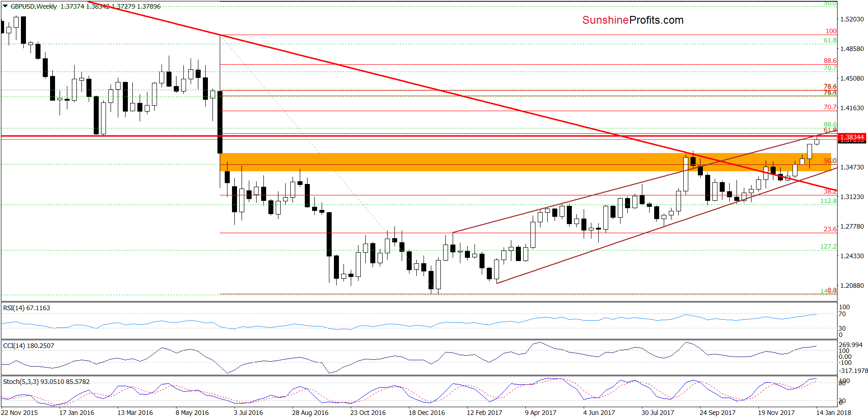Click the 1.34730 price axis label

852,167
